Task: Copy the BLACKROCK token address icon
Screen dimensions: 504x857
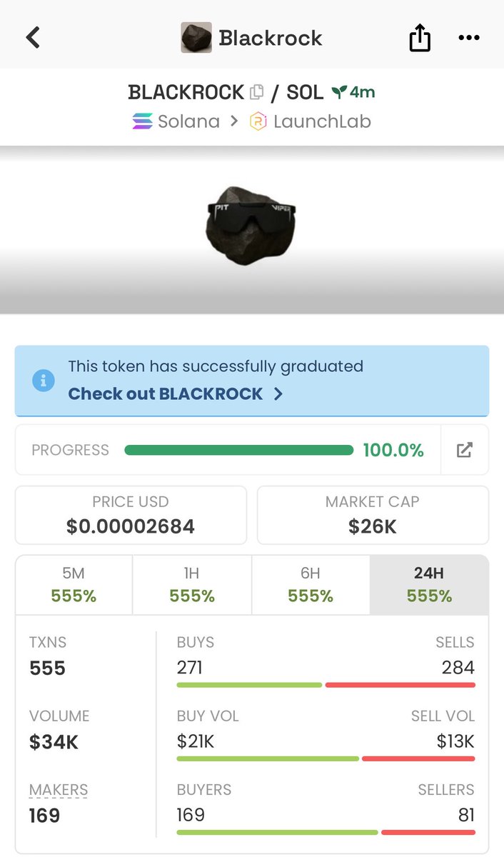Action: click(257, 92)
